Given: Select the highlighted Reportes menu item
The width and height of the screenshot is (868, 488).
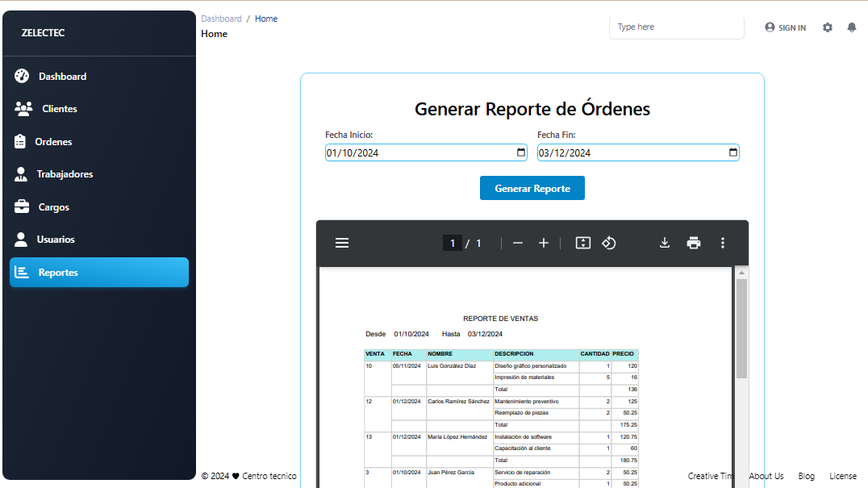Looking at the screenshot, I should [x=99, y=272].
